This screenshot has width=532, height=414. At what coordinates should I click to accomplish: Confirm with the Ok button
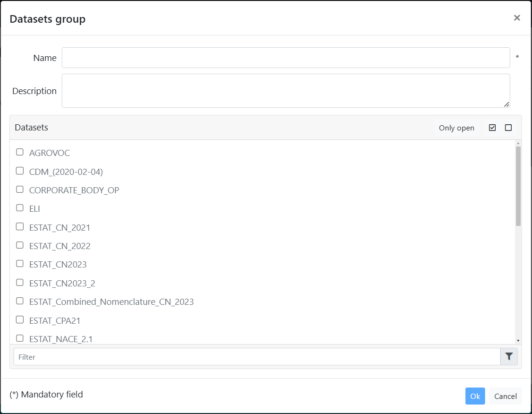click(x=475, y=396)
